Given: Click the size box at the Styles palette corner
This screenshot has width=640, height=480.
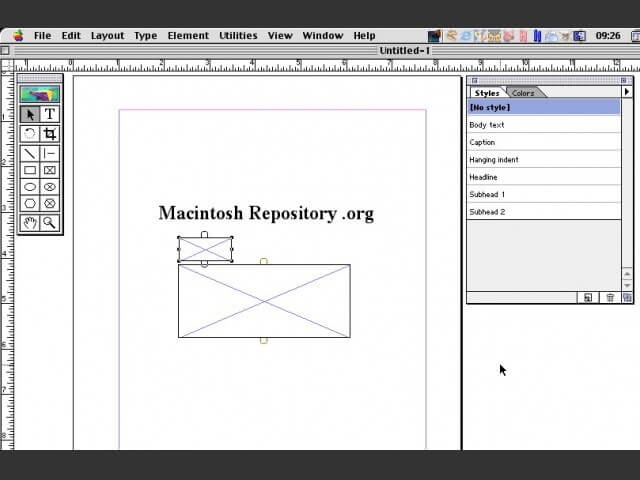Looking at the screenshot, I should coord(627,298).
